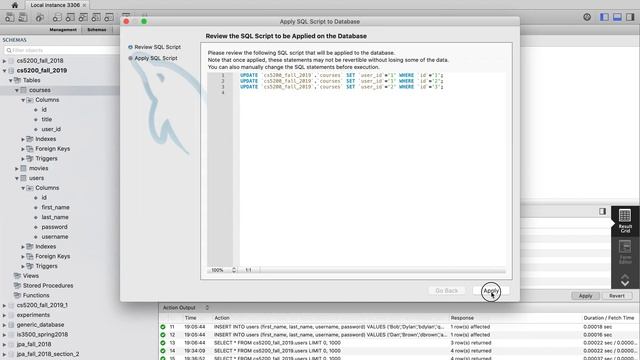Click Revert in the result grid window
The height and width of the screenshot is (360, 640).
pos(617,296)
